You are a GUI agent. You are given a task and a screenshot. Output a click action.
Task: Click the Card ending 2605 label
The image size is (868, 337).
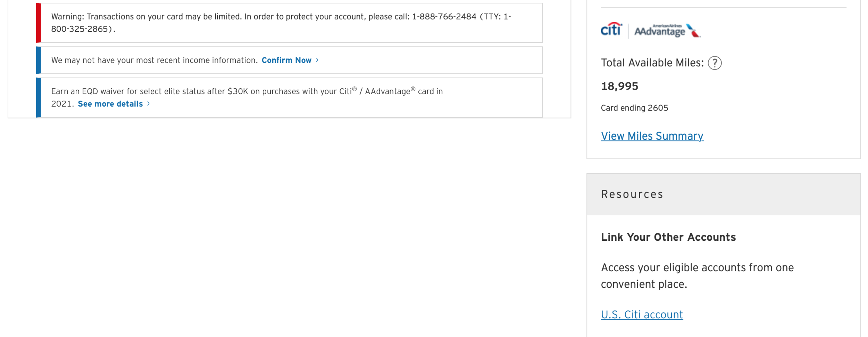(x=634, y=108)
